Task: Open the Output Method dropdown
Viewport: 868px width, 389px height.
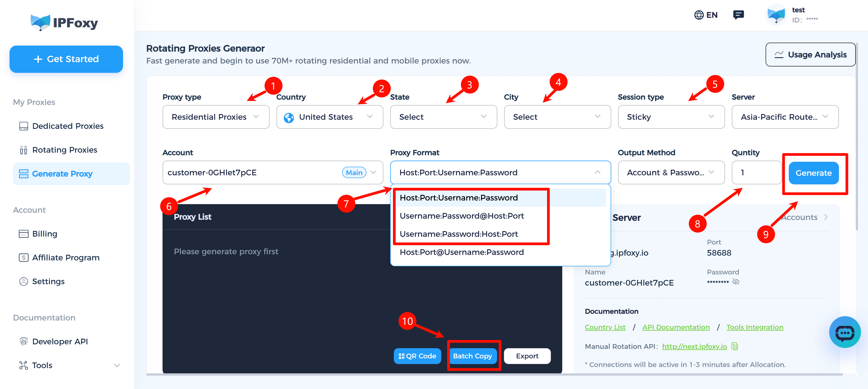Action: 671,172
